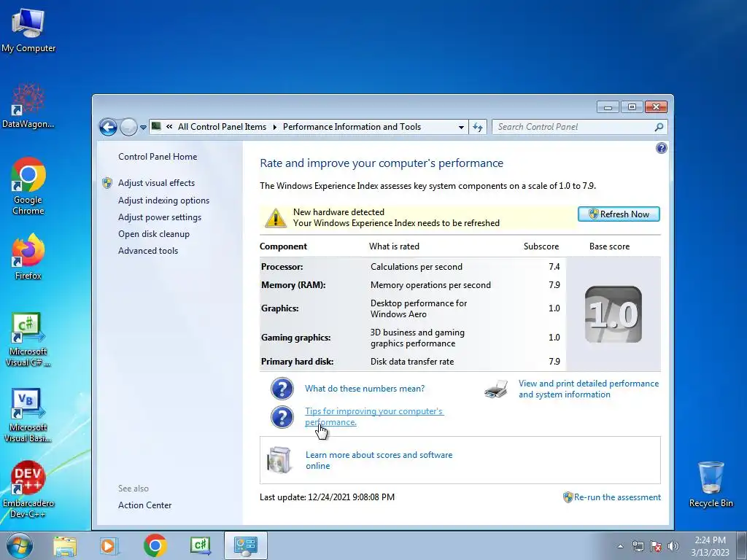Expand the double-chevron breadcrumb overflow
747x560 pixels.
(169, 127)
